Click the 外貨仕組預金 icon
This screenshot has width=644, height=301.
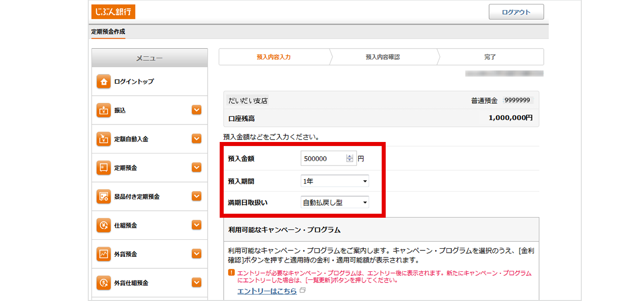coord(103,283)
